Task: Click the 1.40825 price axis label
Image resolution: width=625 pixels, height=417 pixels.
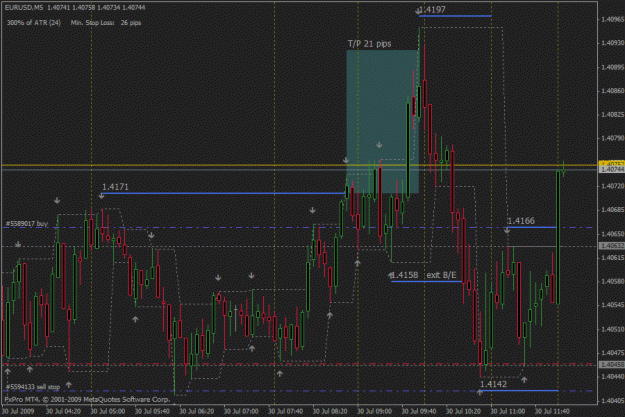Action: tap(613, 115)
